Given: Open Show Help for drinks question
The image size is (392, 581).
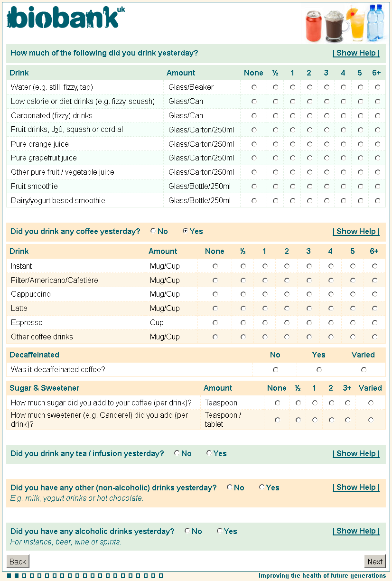Looking at the screenshot, I should pyautogui.click(x=356, y=53).
